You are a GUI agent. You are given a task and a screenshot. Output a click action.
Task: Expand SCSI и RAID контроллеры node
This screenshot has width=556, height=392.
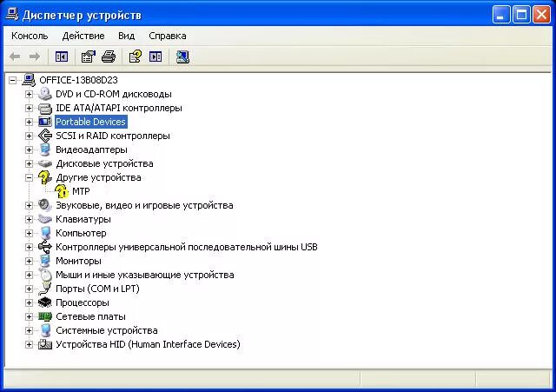coord(29,136)
